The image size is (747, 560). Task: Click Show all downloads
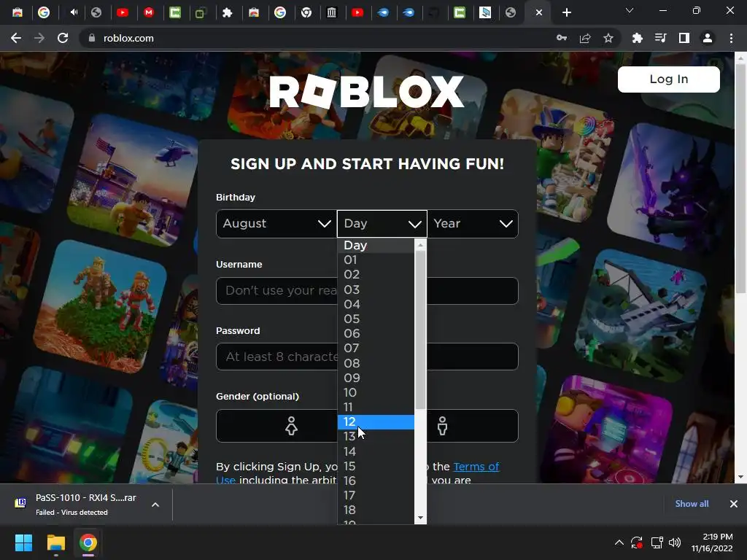click(x=692, y=504)
